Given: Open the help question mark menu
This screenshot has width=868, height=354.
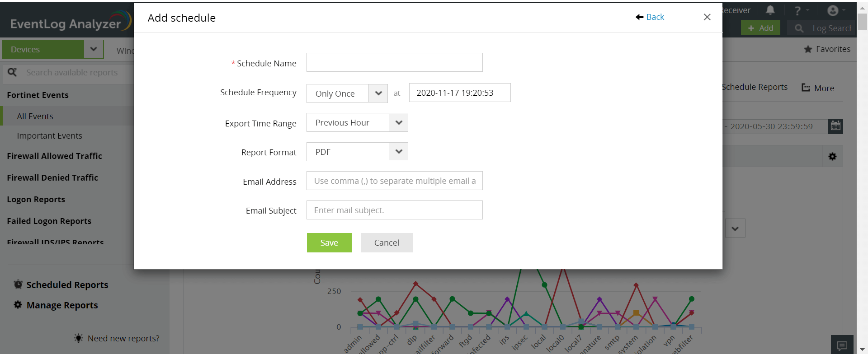Looking at the screenshot, I should point(802,10).
